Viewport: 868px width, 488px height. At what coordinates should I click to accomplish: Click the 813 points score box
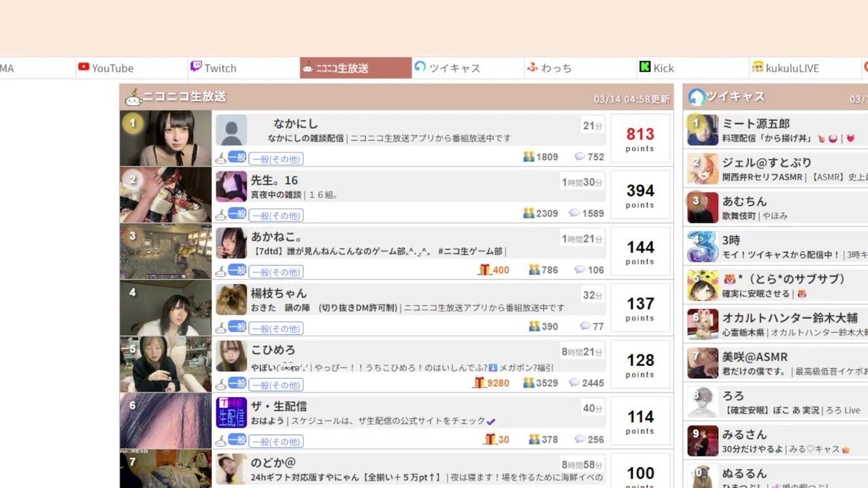click(640, 139)
